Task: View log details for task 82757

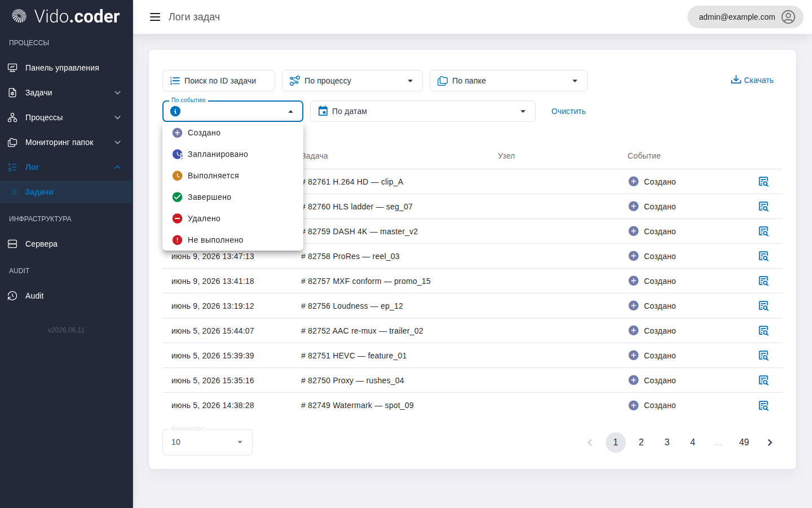Action: tap(764, 281)
